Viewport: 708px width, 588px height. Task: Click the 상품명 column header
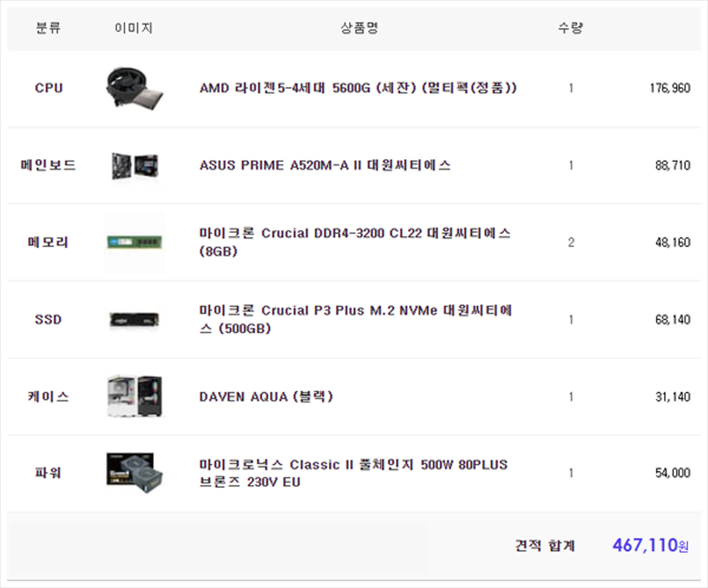[359, 28]
